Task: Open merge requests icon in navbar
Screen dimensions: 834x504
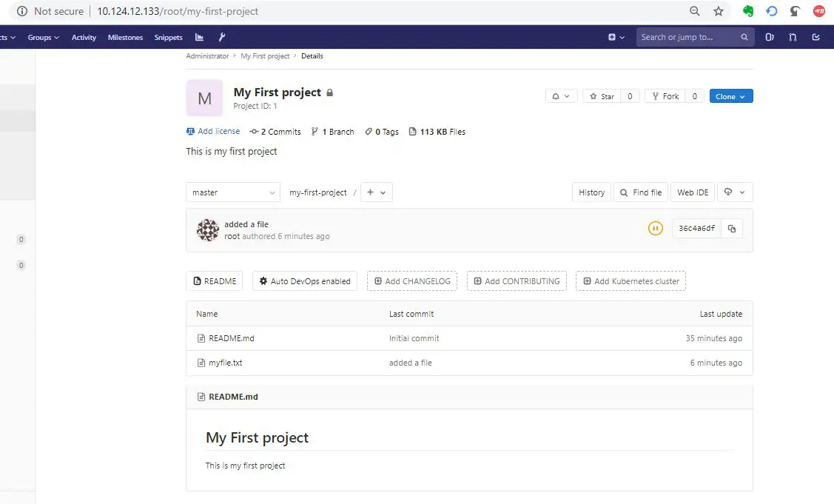Action: pyautogui.click(x=793, y=37)
